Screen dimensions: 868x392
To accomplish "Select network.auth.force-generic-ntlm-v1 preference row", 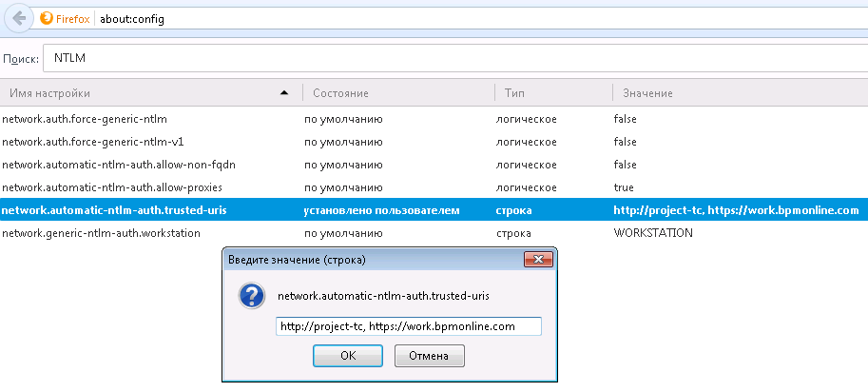I will [x=434, y=142].
